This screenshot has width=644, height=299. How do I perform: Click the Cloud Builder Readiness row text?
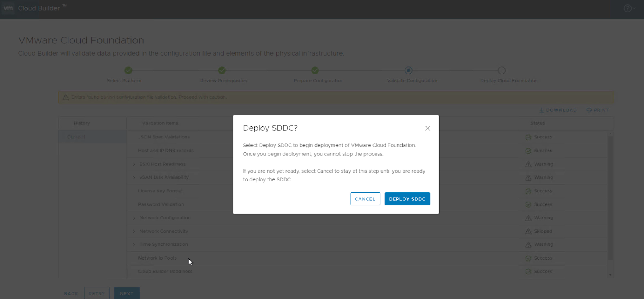point(165,272)
